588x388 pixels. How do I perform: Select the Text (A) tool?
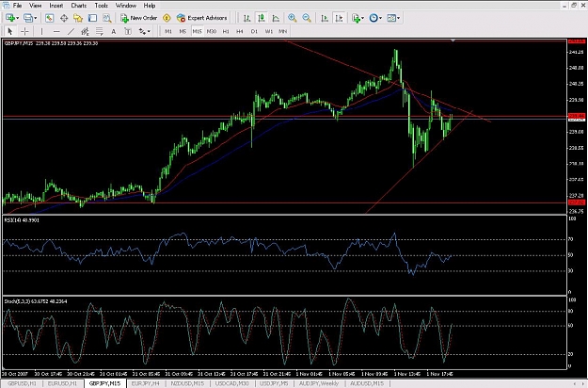click(114, 31)
